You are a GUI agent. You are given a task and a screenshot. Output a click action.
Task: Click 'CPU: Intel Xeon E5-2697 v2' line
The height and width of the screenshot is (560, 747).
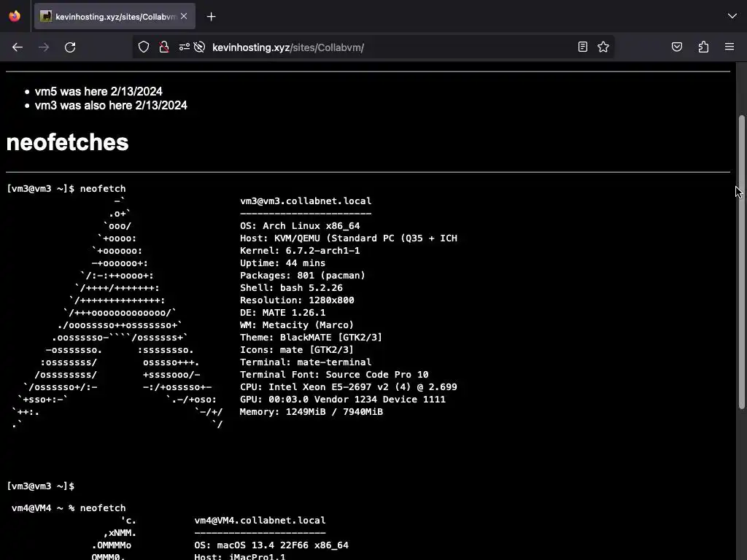point(349,386)
